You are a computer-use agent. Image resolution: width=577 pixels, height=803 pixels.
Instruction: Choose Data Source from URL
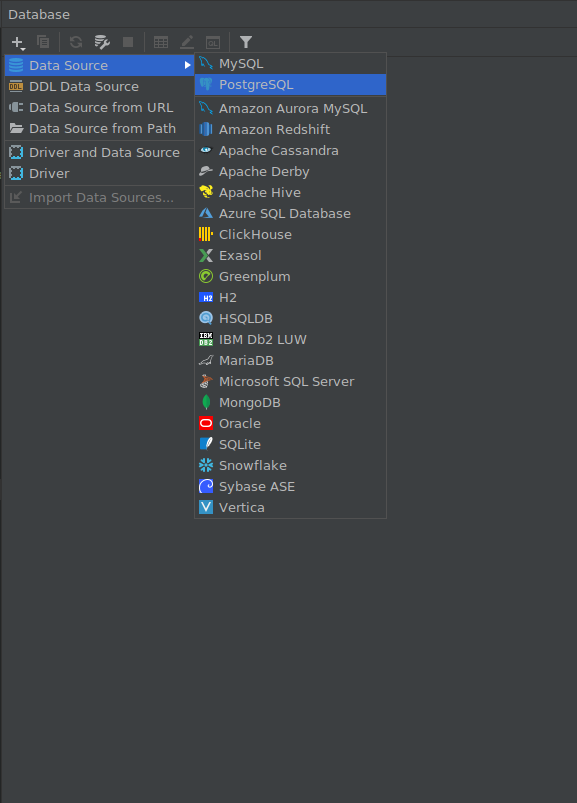tap(99, 108)
